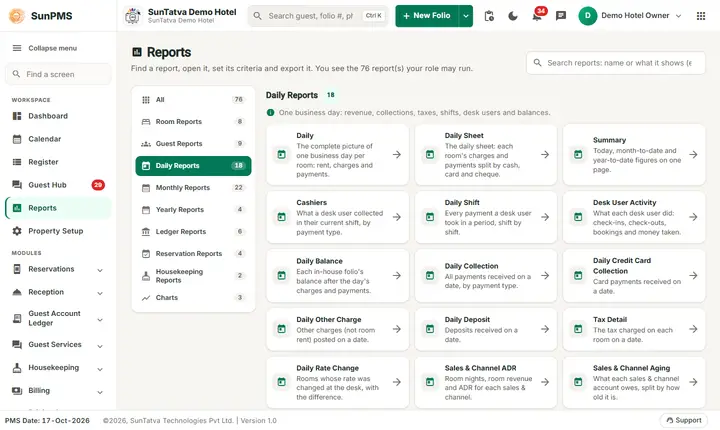Expand the Billing module chevron

(100, 392)
